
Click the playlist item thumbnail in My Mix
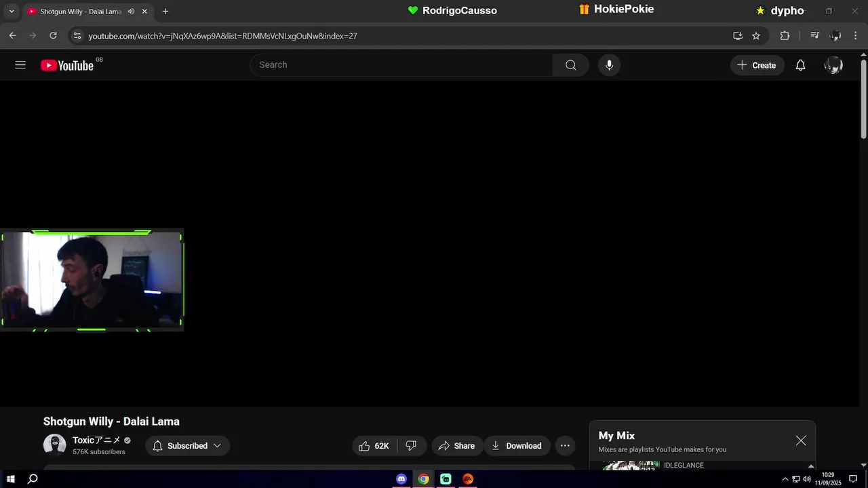point(631,466)
